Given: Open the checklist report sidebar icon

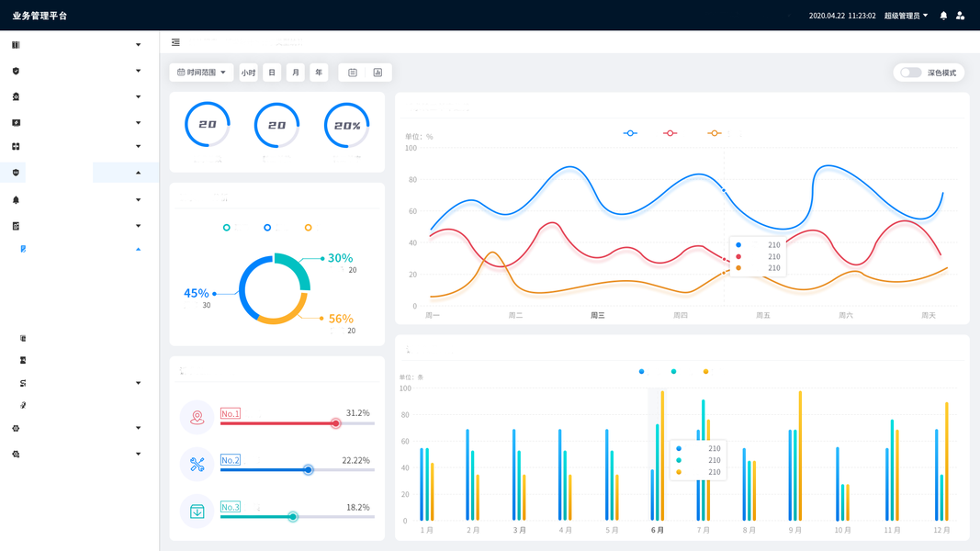Looking at the screenshot, I should 16,226.
